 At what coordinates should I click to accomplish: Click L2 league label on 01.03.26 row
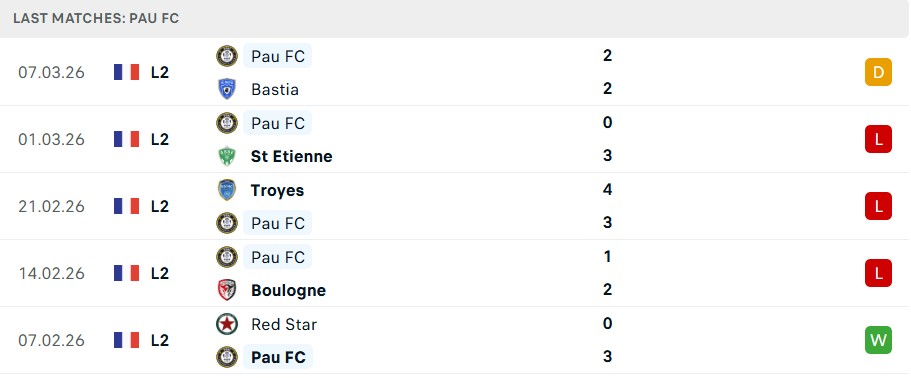tap(160, 139)
